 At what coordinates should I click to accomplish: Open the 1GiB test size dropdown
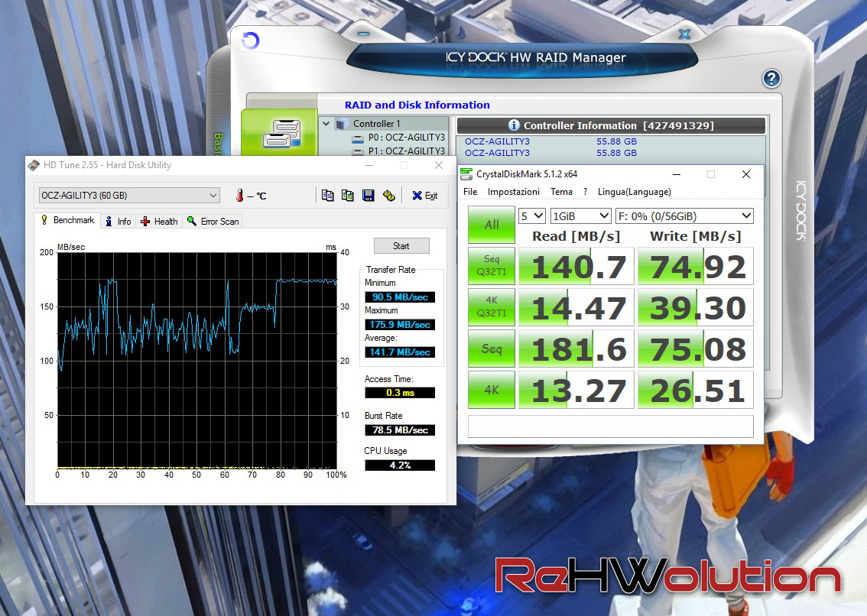(580, 216)
